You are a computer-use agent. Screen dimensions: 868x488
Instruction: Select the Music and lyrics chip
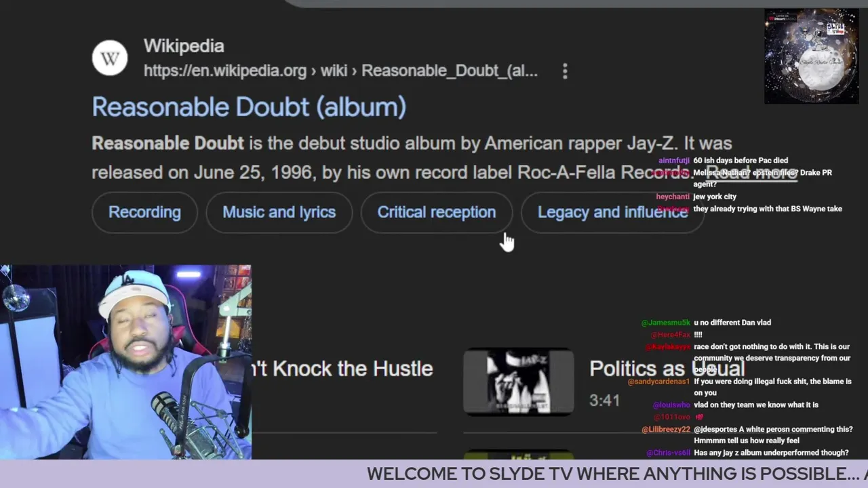[x=279, y=212]
